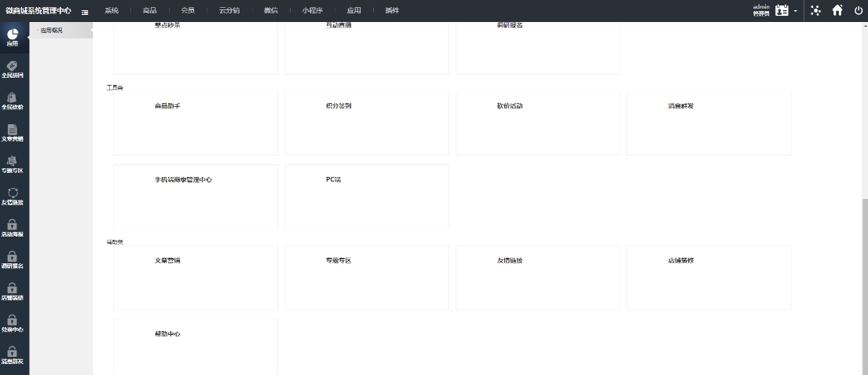Screen dimensions: 868x375
Task: Expand the admin account dropdown arrow
Action: (795, 11)
